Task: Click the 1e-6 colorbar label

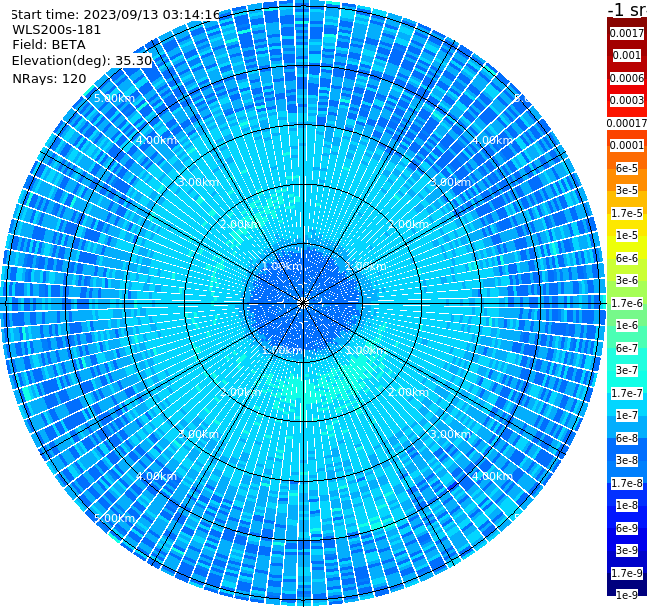Action: [627, 325]
